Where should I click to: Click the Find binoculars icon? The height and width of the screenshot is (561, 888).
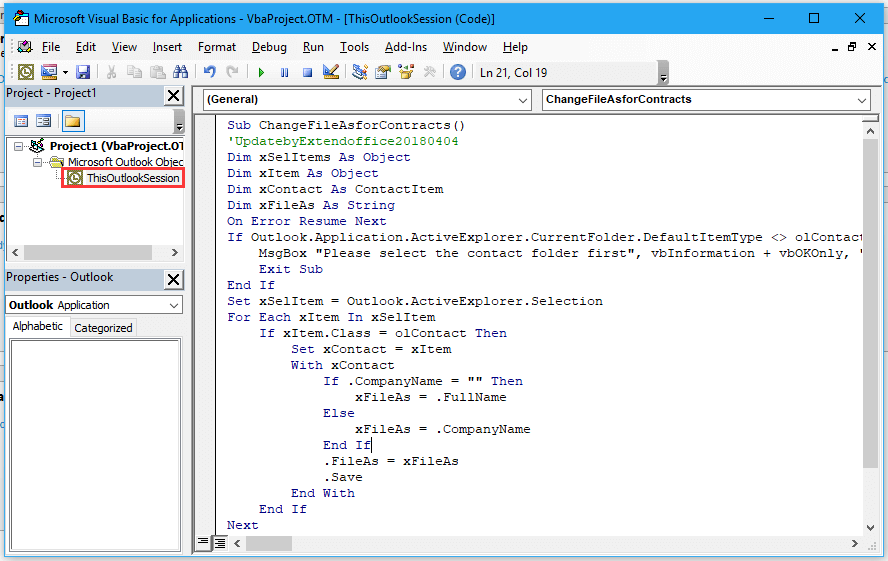181,72
